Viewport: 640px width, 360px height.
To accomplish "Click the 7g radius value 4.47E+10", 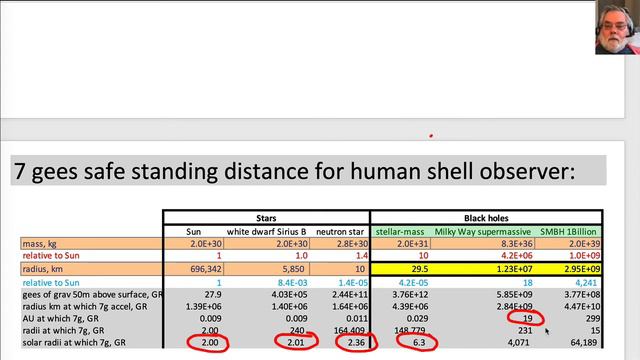I will (x=582, y=307).
